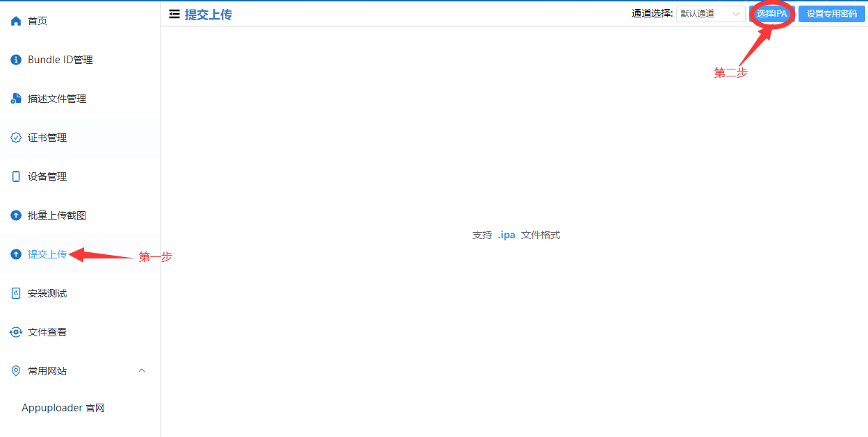Click the home icon in the sidebar
Viewport: 868px width, 437px height.
pyautogui.click(x=16, y=22)
